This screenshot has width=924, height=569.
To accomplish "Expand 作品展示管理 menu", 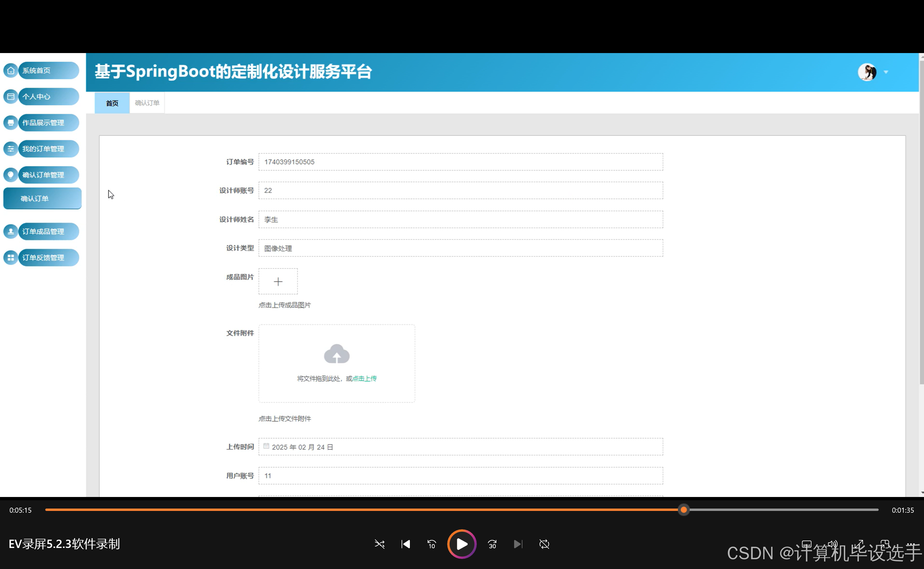I will pos(49,123).
